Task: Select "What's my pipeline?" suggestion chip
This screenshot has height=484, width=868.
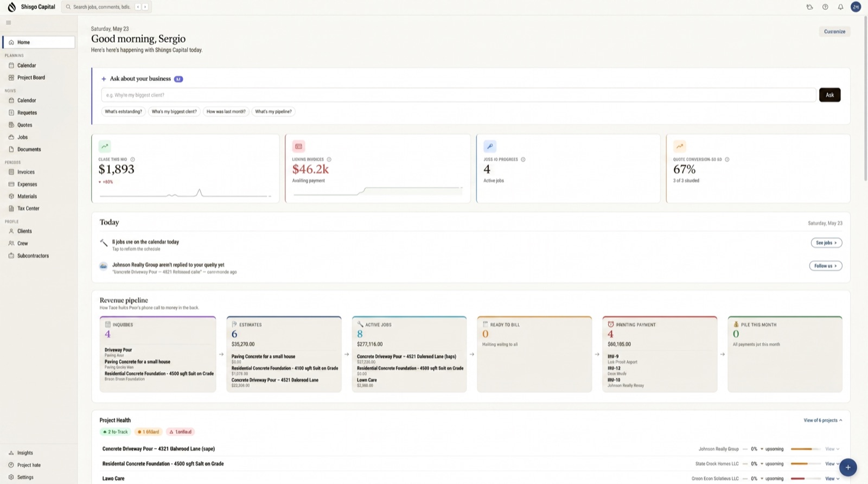Action: pos(273,112)
